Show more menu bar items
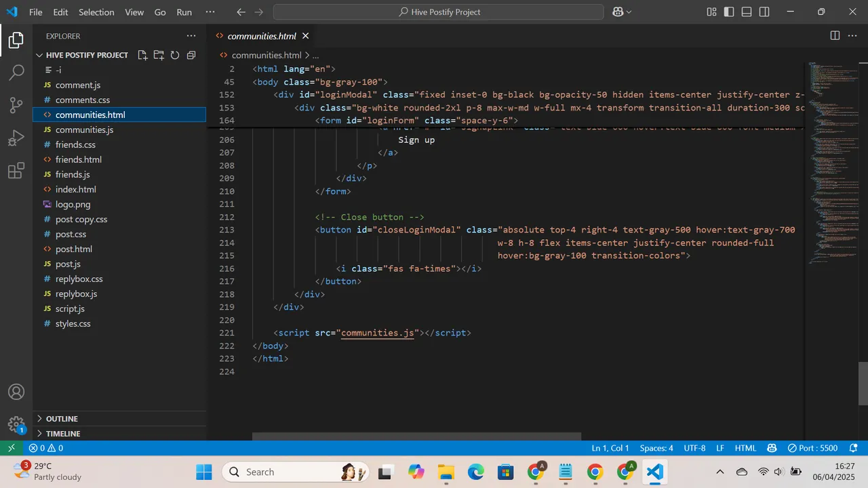868x488 pixels. [210, 12]
